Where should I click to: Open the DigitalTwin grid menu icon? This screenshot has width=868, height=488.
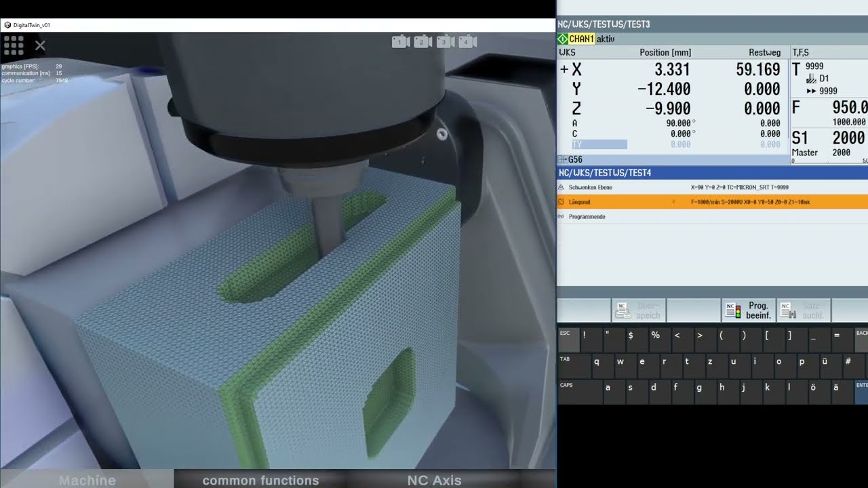[14, 45]
